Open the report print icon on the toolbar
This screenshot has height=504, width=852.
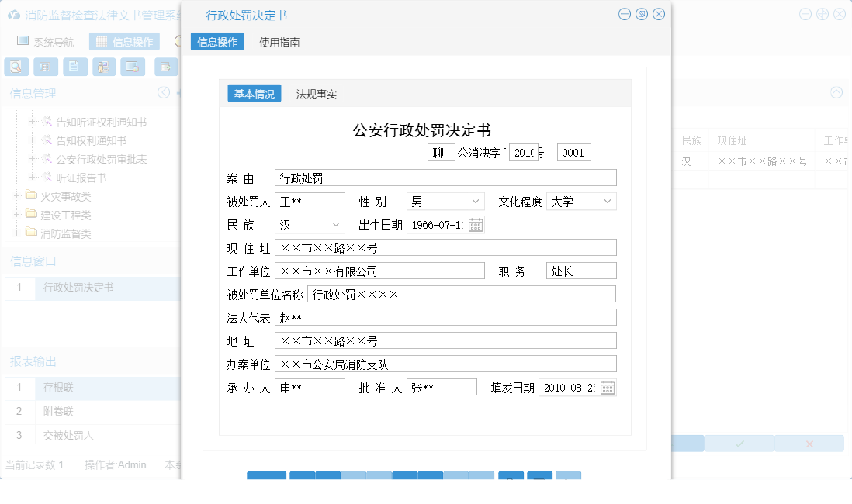[46, 67]
